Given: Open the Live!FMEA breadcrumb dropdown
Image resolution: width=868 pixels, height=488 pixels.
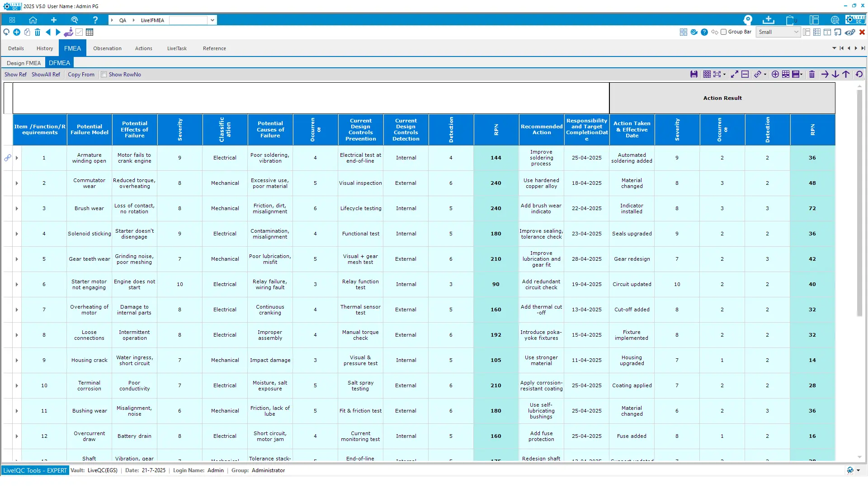Looking at the screenshot, I should point(212,20).
